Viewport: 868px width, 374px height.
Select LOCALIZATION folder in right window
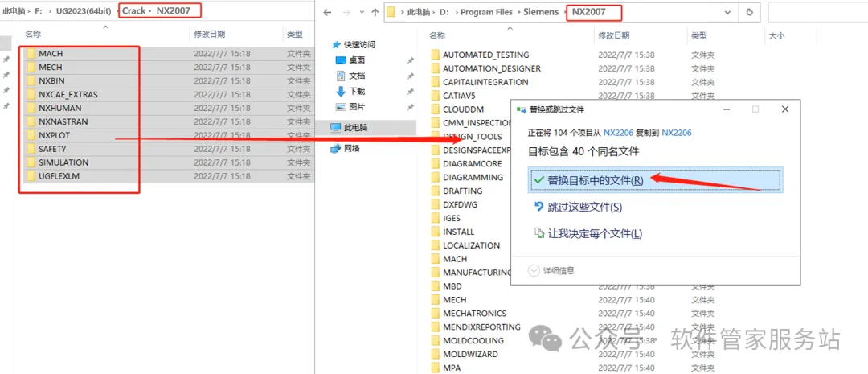click(471, 245)
